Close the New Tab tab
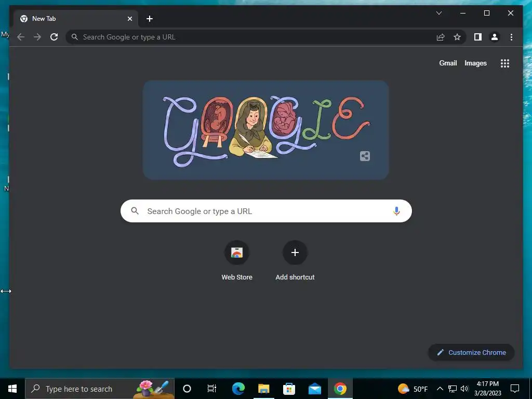 [x=129, y=19]
